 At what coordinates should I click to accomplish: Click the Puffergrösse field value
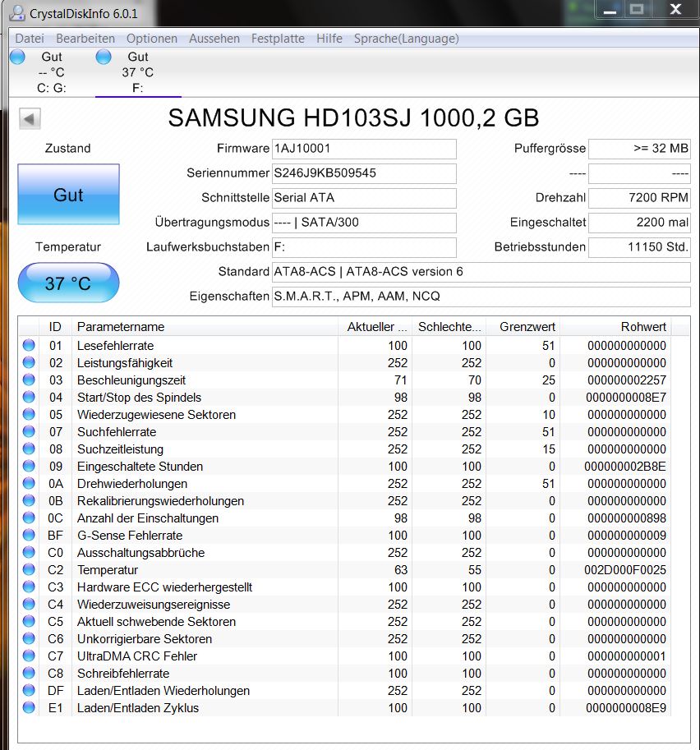(639, 149)
